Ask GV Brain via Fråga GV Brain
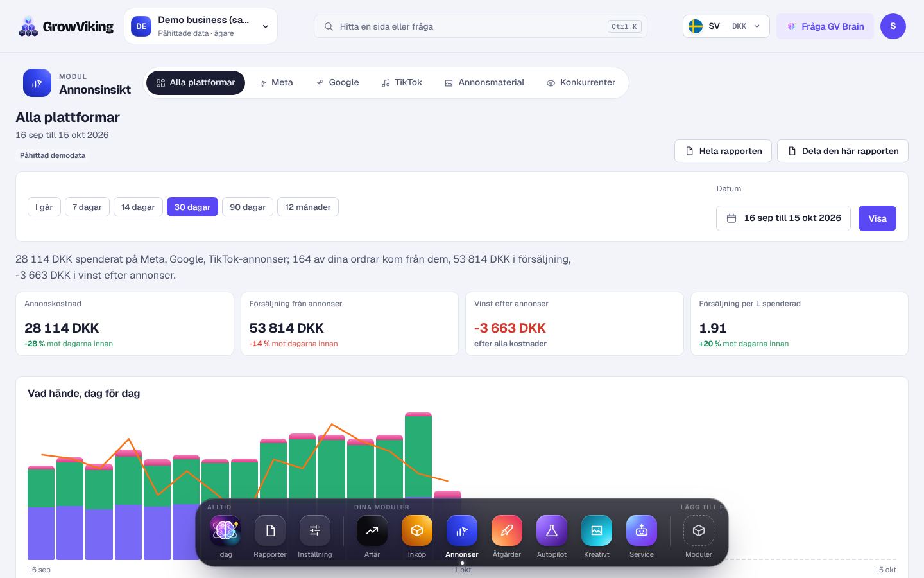 825,26
